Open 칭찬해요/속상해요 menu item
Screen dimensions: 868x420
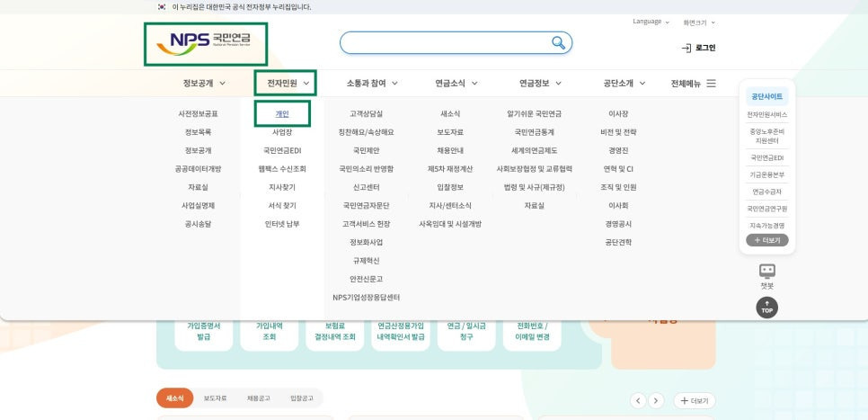(366, 132)
